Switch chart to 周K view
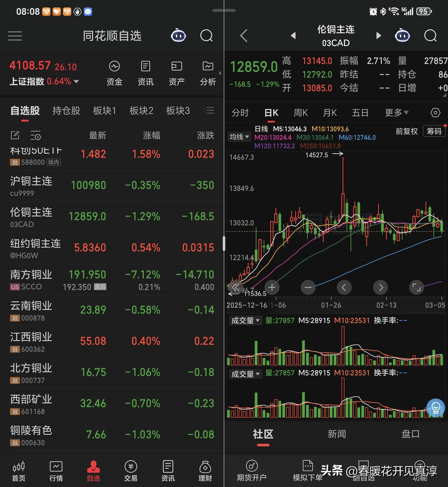Image resolution: width=448 pixels, height=487 pixels. pyautogui.click(x=300, y=113)
